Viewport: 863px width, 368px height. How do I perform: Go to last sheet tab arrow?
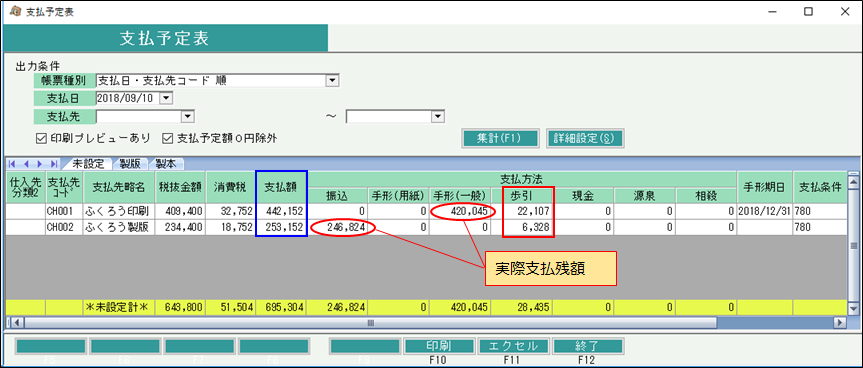53,164
